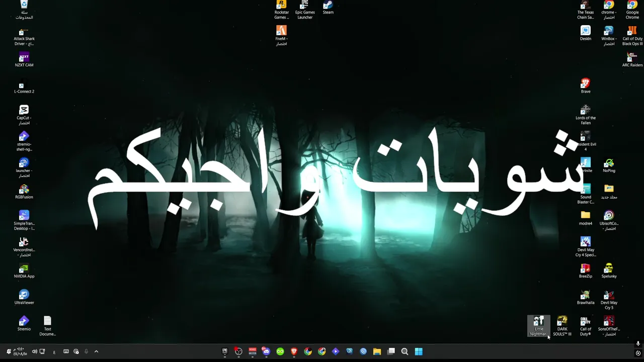644x362 pixels.
Task: Open the Epic Games Launcher desktop icon
Action: pos(305,10)
